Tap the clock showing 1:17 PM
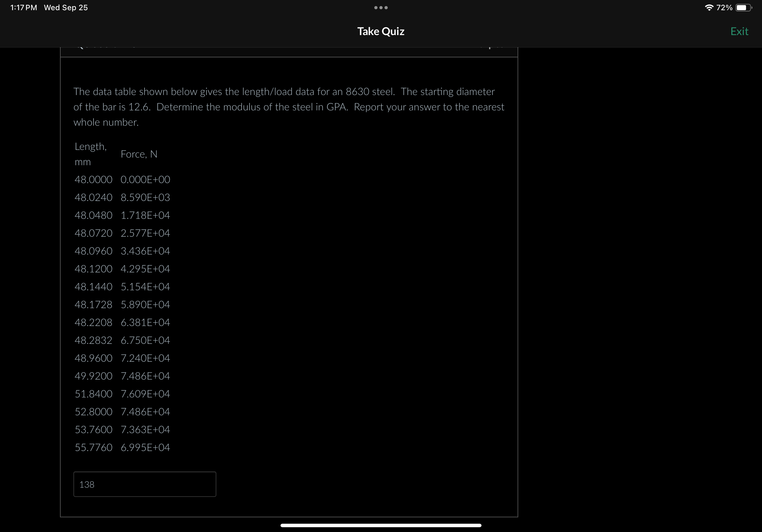This screenshot has width=762, height=532. pyautogui.click(x=24, y=8)
